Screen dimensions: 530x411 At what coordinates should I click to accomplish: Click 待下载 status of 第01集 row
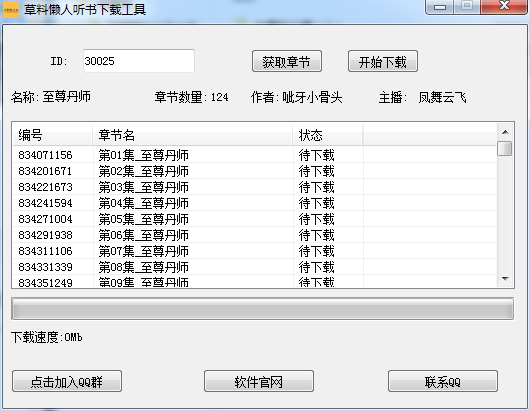point(316,155)
